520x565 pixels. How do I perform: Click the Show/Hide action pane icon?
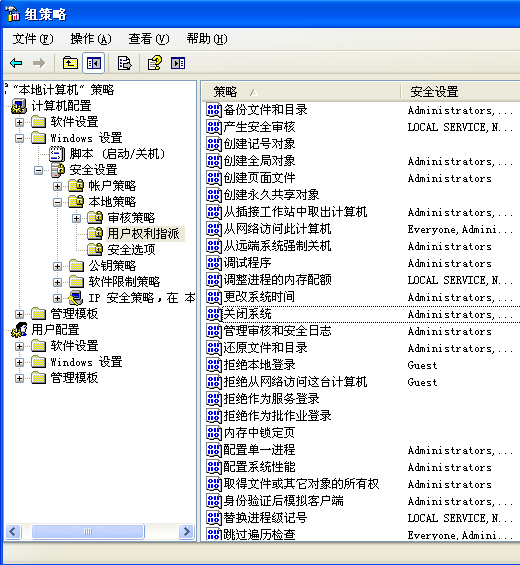tap(178, 63)
